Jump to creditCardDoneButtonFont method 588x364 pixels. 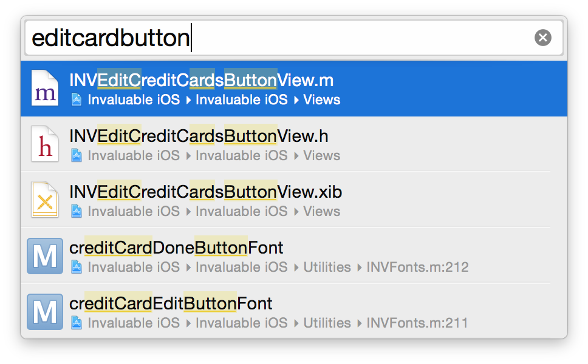click(x=176, y=248)
